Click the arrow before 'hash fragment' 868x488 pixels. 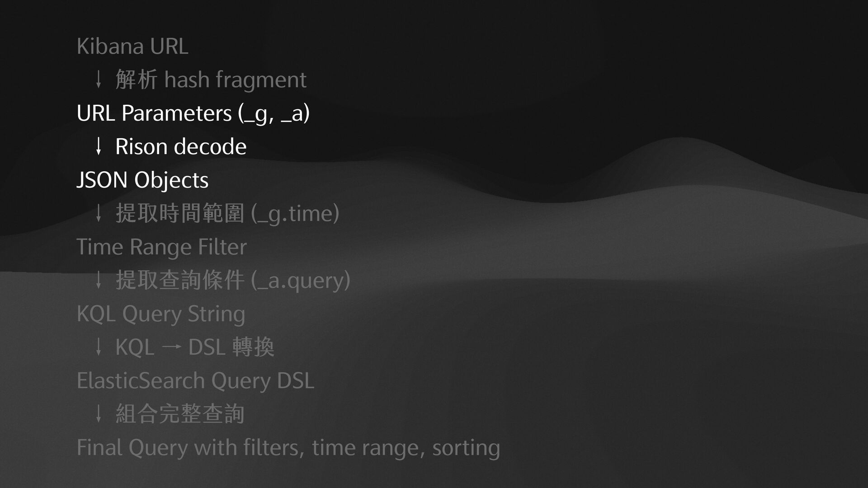[98, 80]
